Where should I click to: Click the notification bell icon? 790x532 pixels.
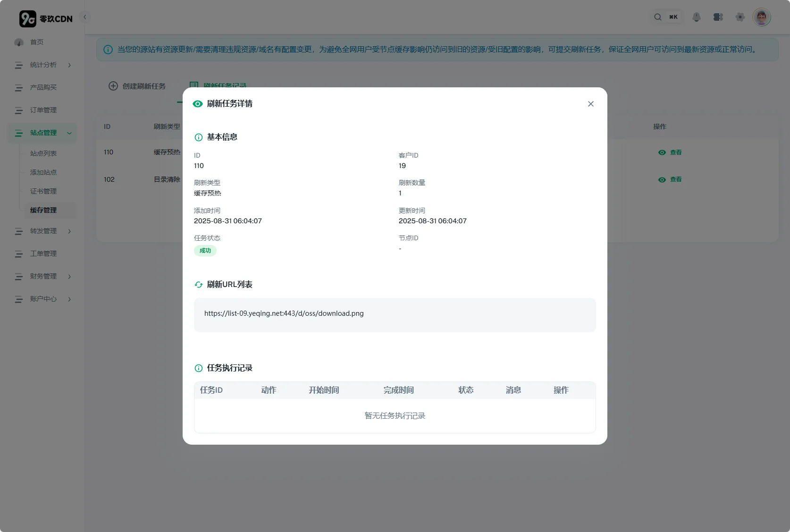point(696,17)
